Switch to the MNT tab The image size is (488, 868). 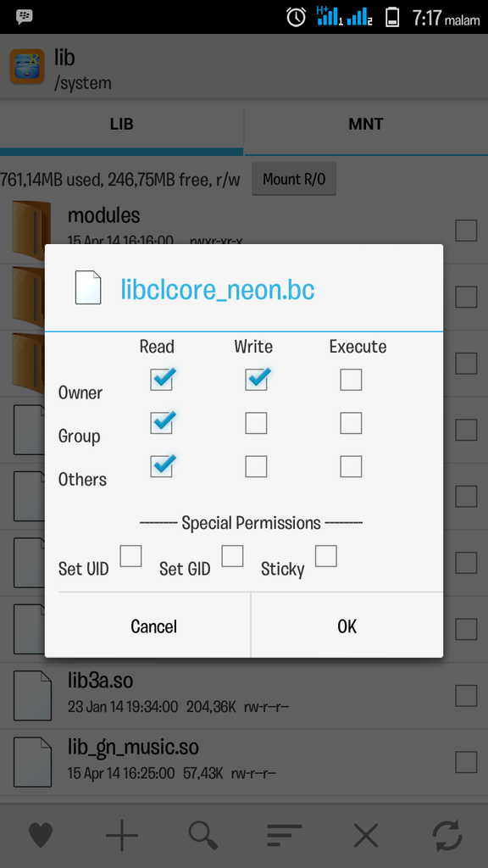pyautogui.click(x=366, y=124)
